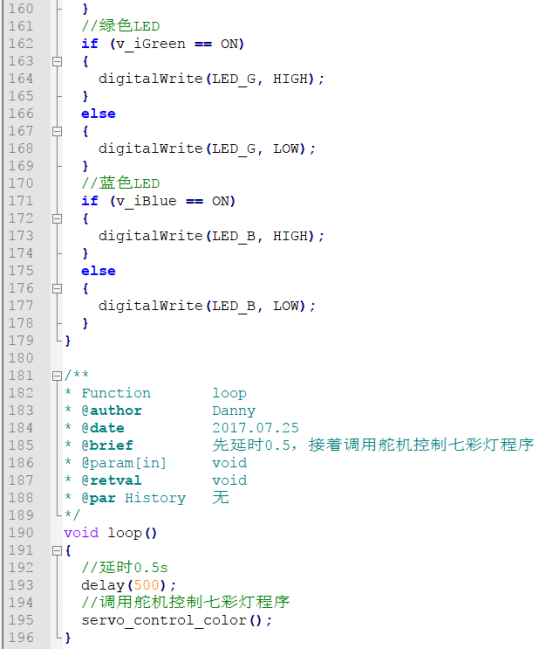This screenshot has width=554, height=649.
Task: Click the date value 2017.07.25
Action: point(255,428)
